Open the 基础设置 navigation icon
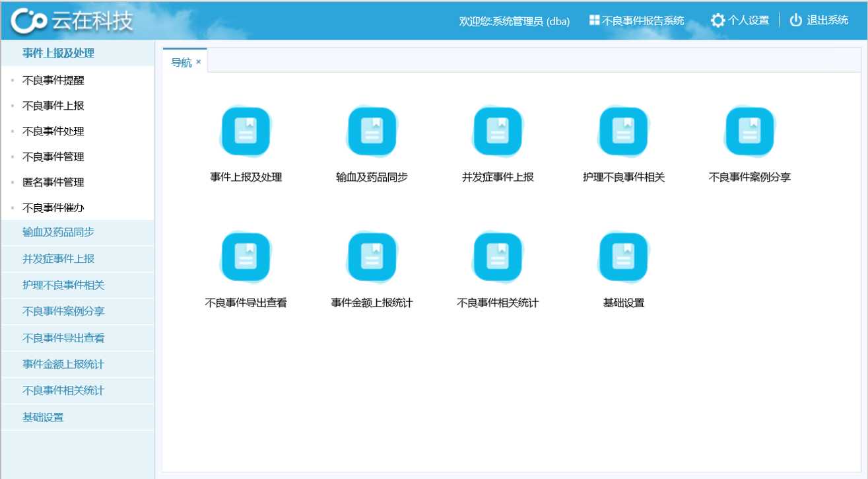The height and width of the screenshot is (479, 868). pyautogui.click(x=623, y=257)
